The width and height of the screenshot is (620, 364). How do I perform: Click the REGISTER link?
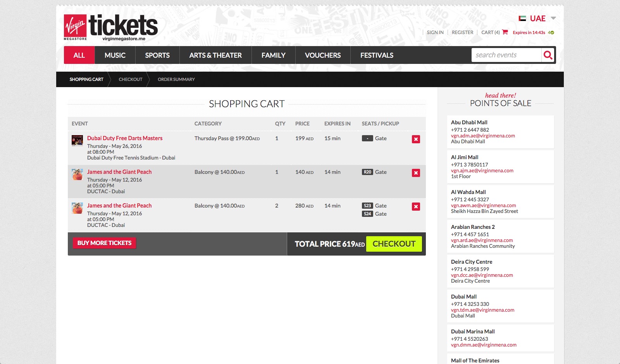click(x=462, y=33)
